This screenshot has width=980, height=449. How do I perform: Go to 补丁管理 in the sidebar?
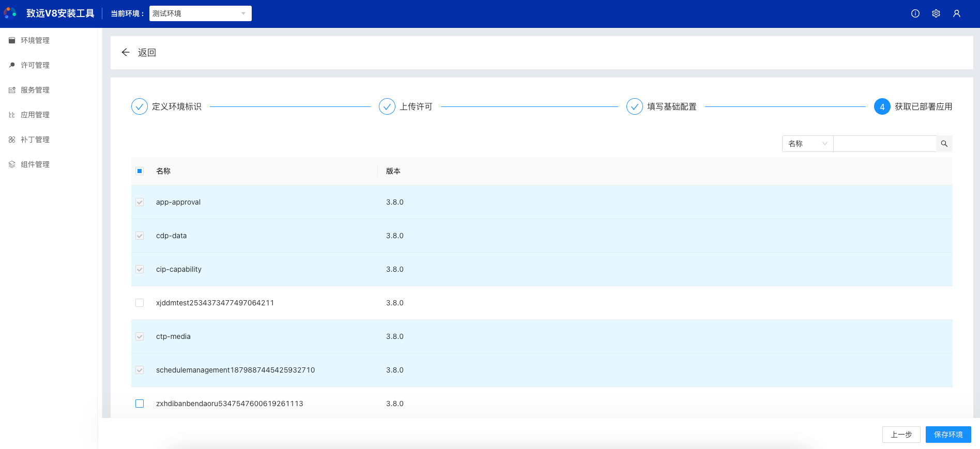click(35, 140)
